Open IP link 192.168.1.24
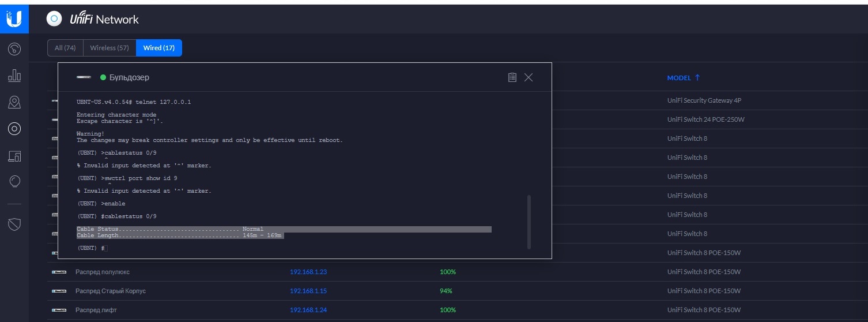This screenshot has width=868, height=322. [x=308, y=310]
